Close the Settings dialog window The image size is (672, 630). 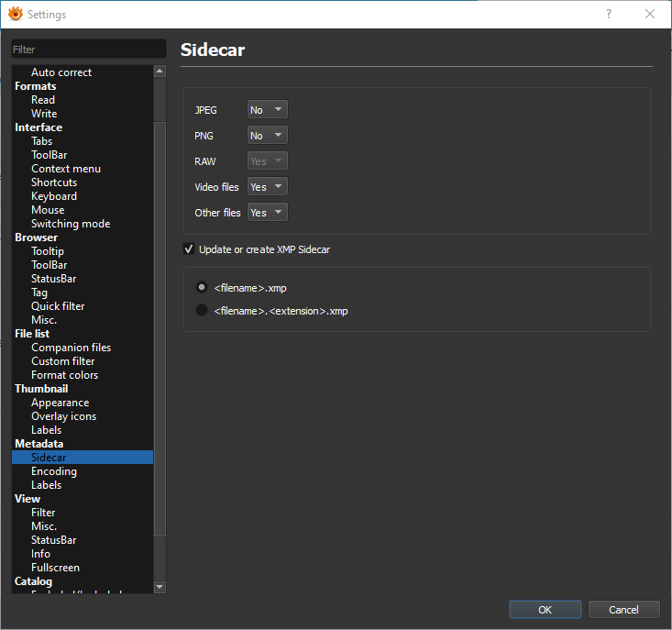(650, 14)
